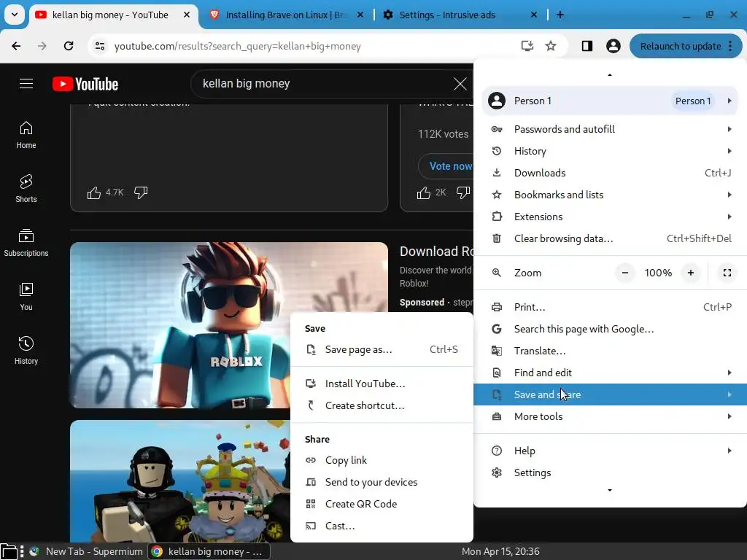The height and width of the screenshot is (560, 747).
Task: Choose Create shortcut
Action: [x=382, y=405]
